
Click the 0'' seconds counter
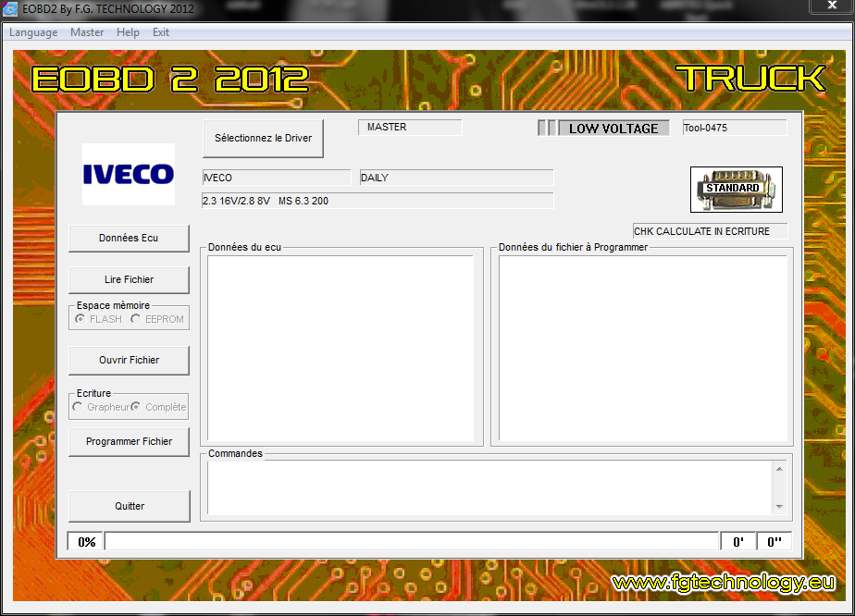(x=774, y=542)
